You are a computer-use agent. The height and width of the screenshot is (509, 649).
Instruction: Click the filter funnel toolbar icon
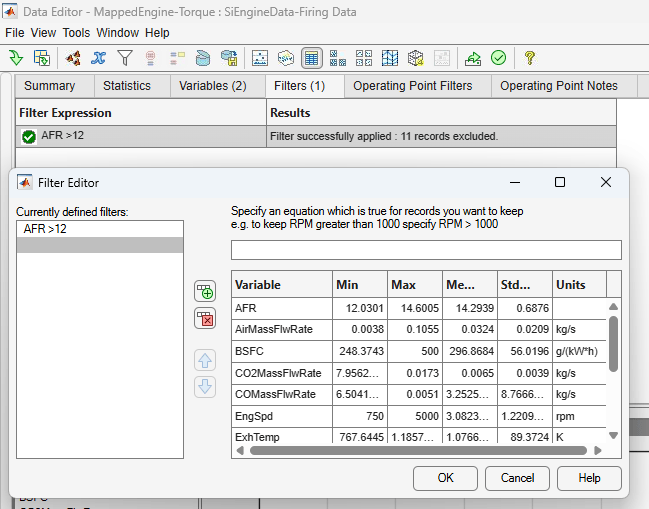pos(125,58)
